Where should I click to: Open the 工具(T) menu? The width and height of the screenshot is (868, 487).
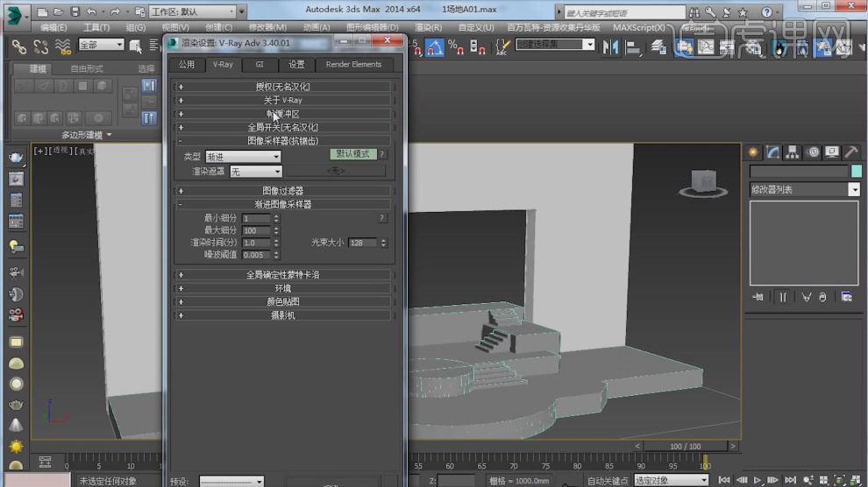click(96, 27)
